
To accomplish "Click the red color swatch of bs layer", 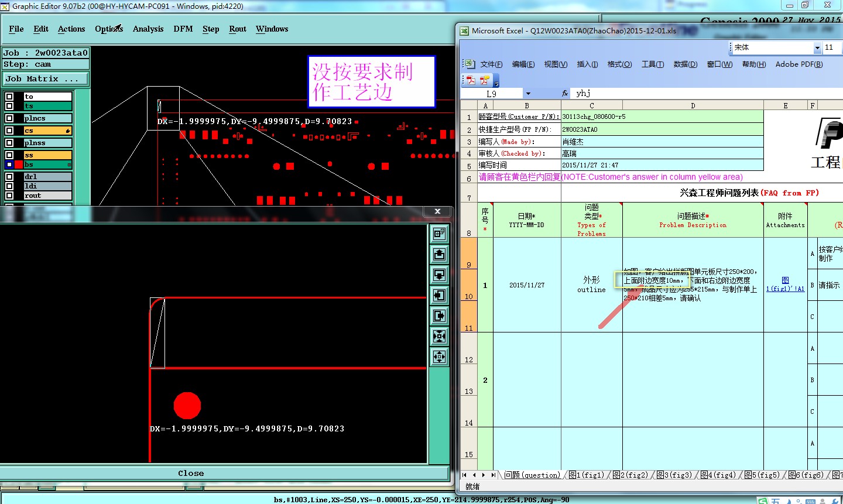I will tap(19, 164).
